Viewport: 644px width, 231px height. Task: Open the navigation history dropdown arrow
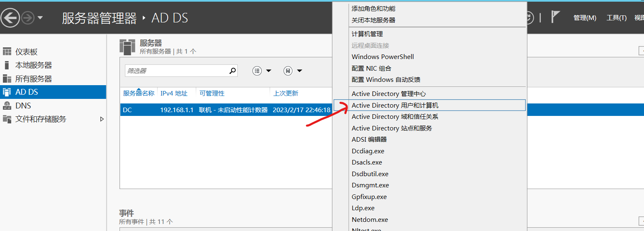pos(40,18)
